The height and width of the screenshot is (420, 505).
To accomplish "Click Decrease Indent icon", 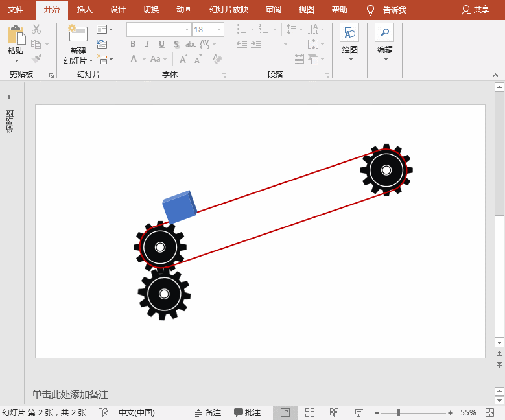I will coord(242,44).
